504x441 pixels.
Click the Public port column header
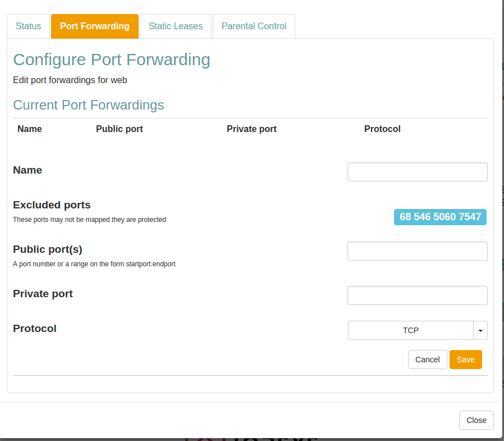(x=119, y=129)
